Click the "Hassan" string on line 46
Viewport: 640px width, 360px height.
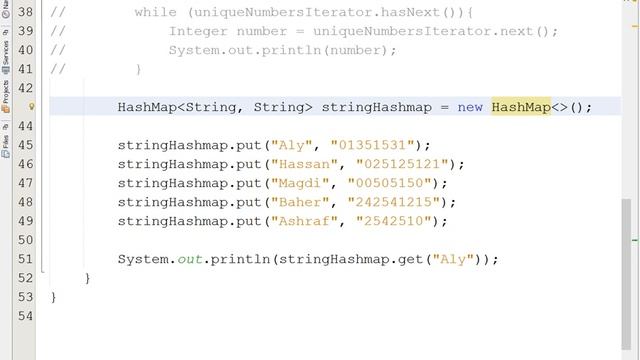click(x=304, y=164)
